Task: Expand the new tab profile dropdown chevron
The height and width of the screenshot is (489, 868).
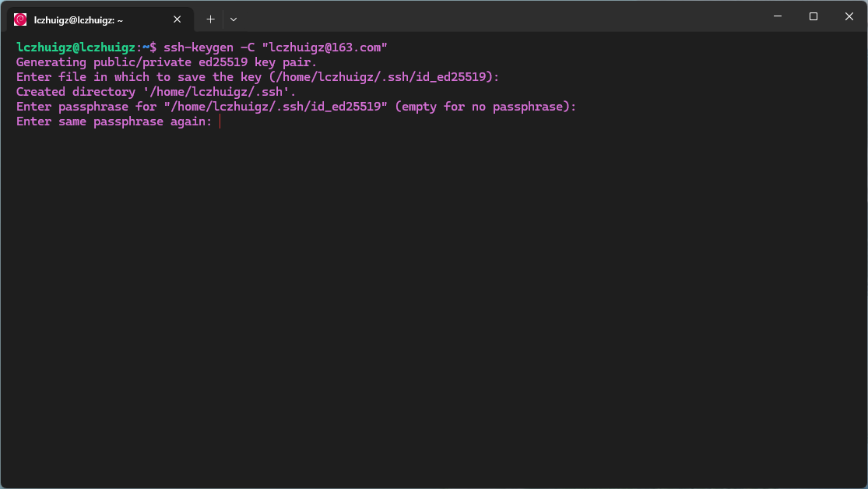Action: tap(234, 19)
